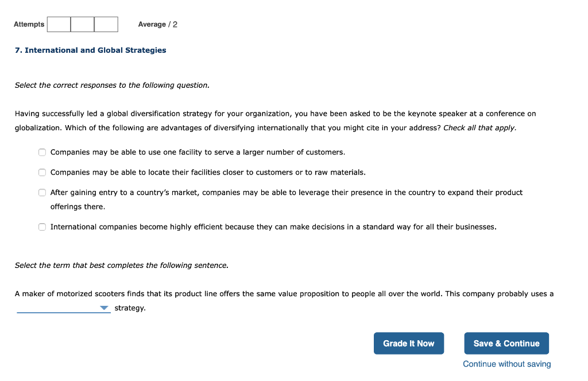Check 'use one facility to serve' option

[42, 152]
